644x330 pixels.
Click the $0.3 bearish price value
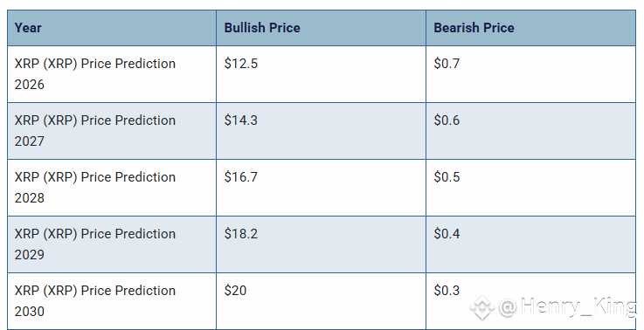(x=447, y=290)
